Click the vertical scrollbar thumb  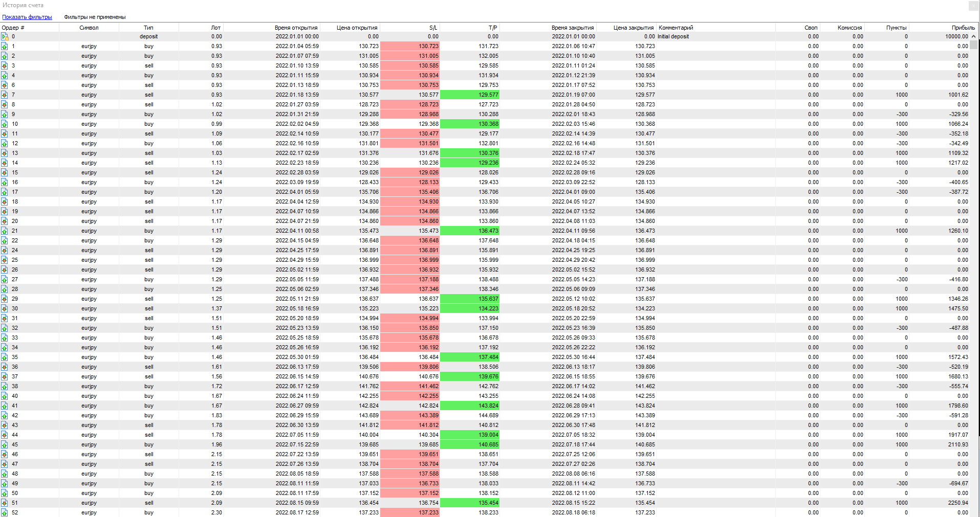point(973,44)
